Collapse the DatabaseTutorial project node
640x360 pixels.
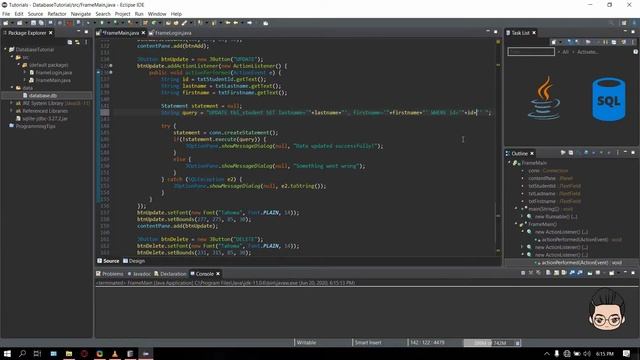[x=6, y=49]
